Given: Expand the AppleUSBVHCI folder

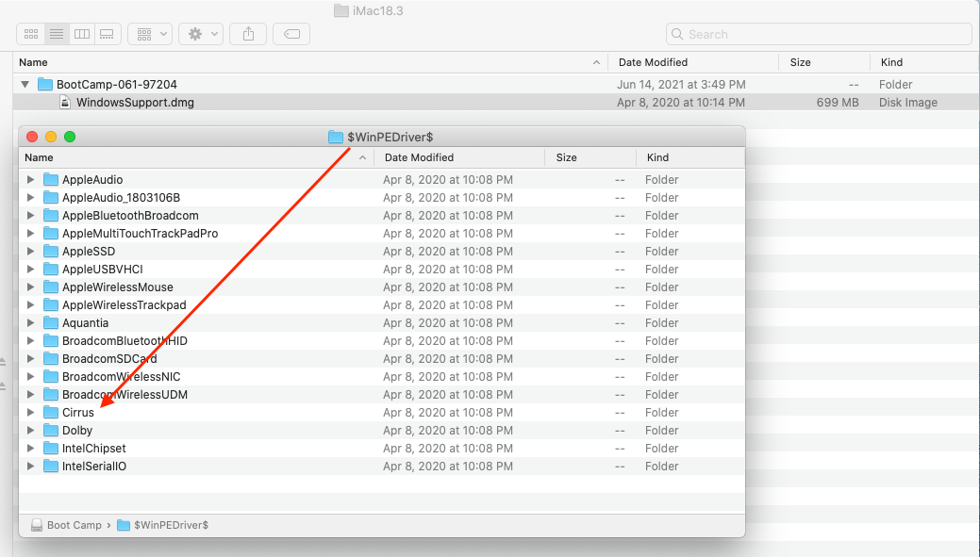Looking at the screenshot, I should coord(30,270).
